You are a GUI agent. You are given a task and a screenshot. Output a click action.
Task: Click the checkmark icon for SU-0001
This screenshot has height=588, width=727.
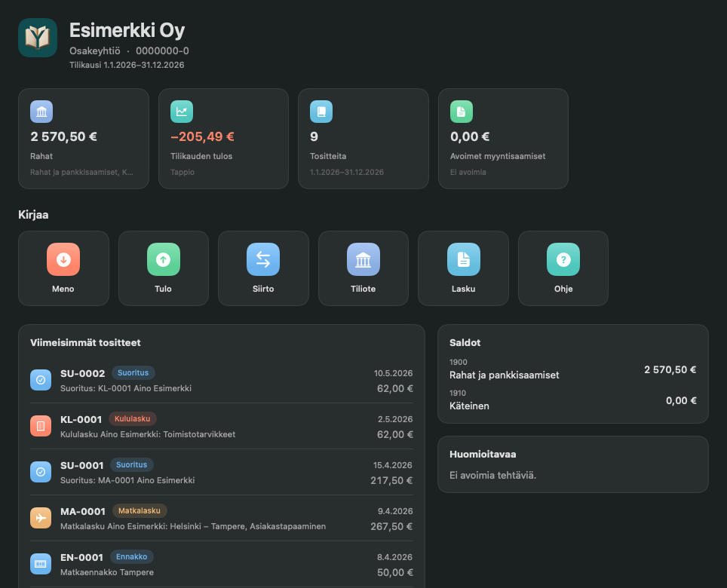(x=41, y=472)
